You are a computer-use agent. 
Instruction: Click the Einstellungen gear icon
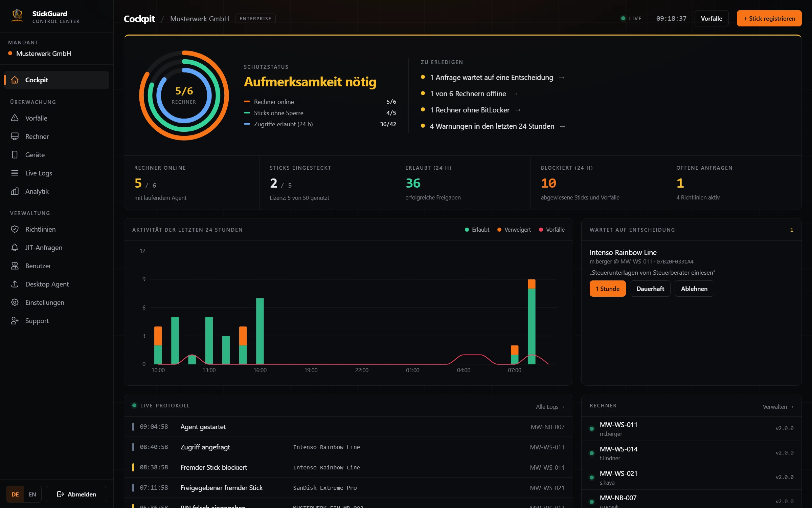pos(15,302)
